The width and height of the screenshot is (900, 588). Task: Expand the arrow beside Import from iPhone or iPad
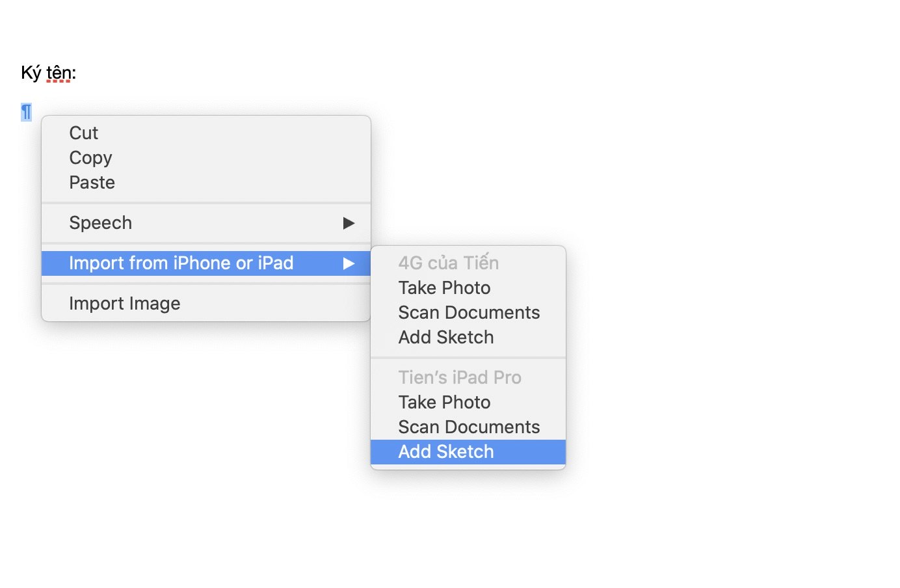349,263
